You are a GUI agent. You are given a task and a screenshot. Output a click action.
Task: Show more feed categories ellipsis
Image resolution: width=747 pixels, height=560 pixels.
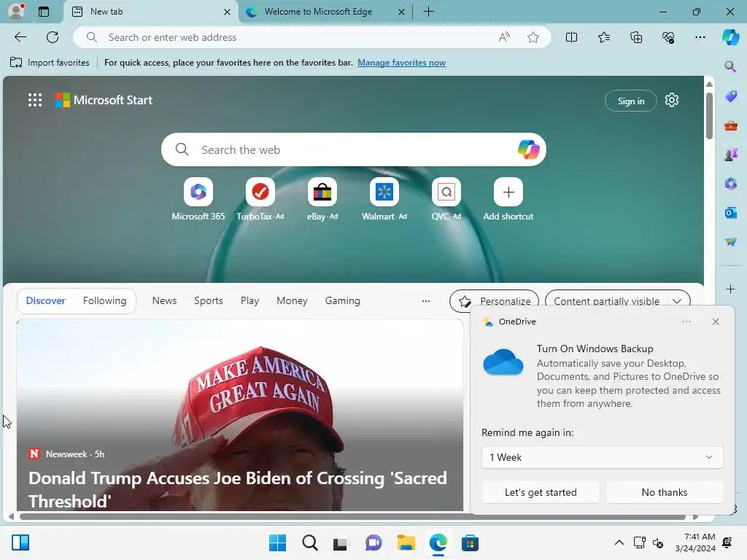(426, 301)
